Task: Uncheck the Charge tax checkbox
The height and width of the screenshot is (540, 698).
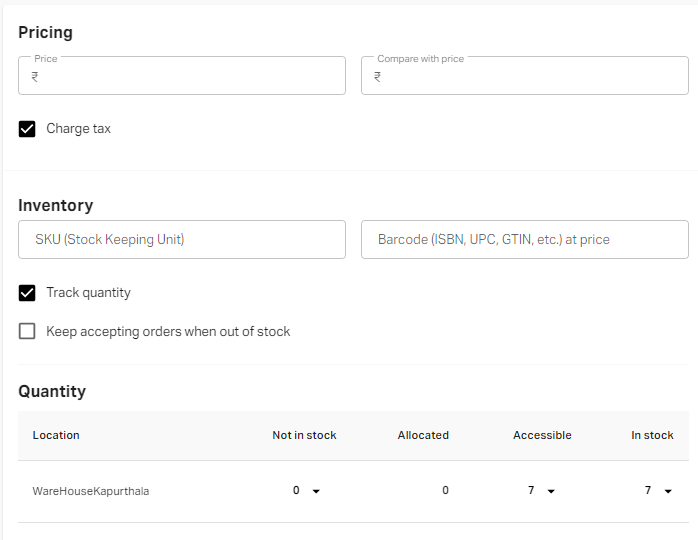Action: pos(27,129)
